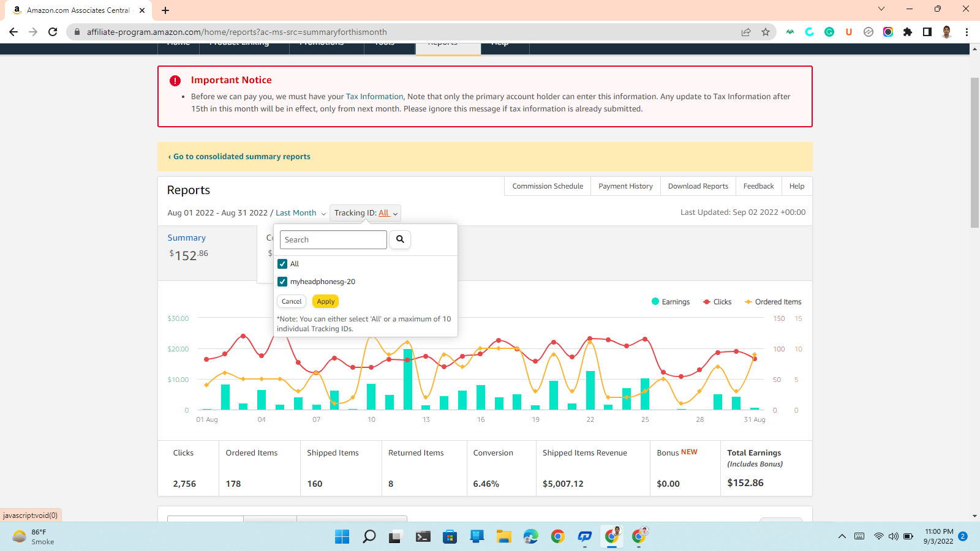This screenshot has width=980, height=551.
Task: Expand the hidden system tray icons chevron
Action: [842, 536]
